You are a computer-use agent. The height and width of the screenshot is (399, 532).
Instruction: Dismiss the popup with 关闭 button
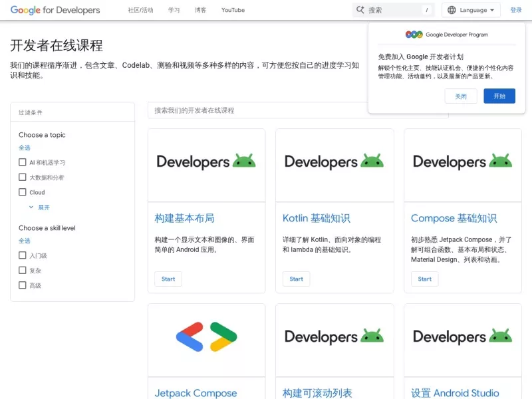[461, 96]
